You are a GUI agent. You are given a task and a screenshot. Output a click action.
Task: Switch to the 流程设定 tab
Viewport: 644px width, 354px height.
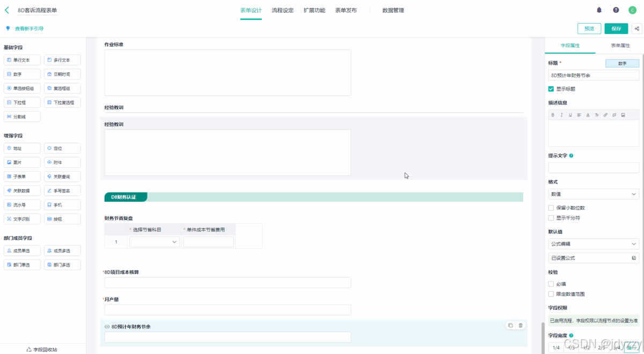282,10
